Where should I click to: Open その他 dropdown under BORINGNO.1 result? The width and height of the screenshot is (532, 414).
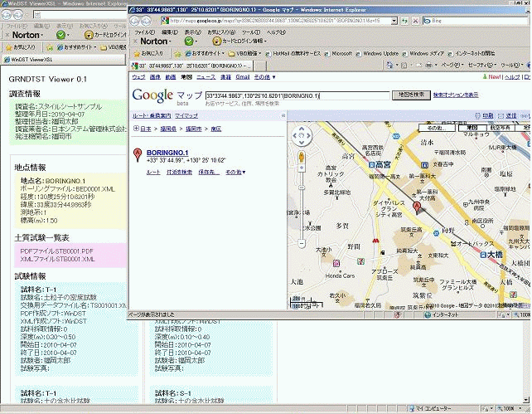coord(235,173)
